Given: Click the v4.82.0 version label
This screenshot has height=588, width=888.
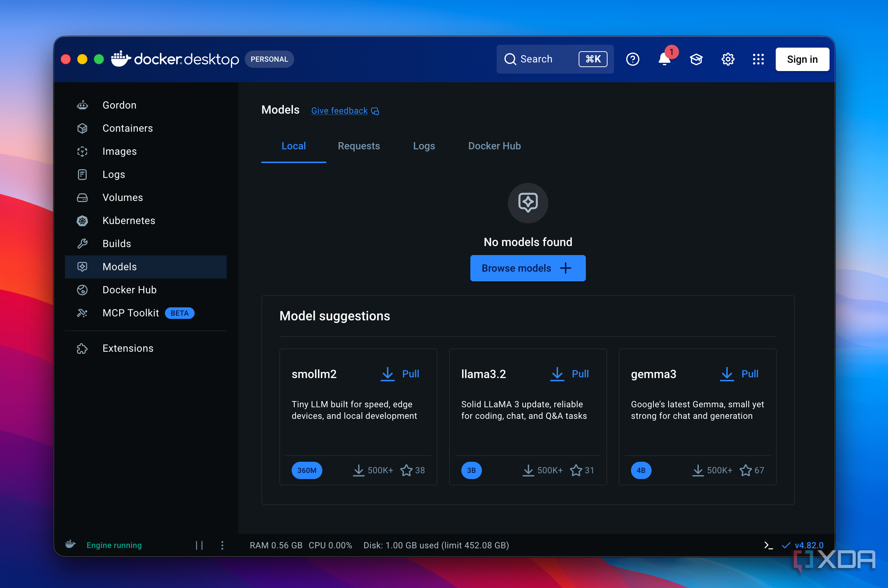Looking at the screenshot, I should click(809, 545).
